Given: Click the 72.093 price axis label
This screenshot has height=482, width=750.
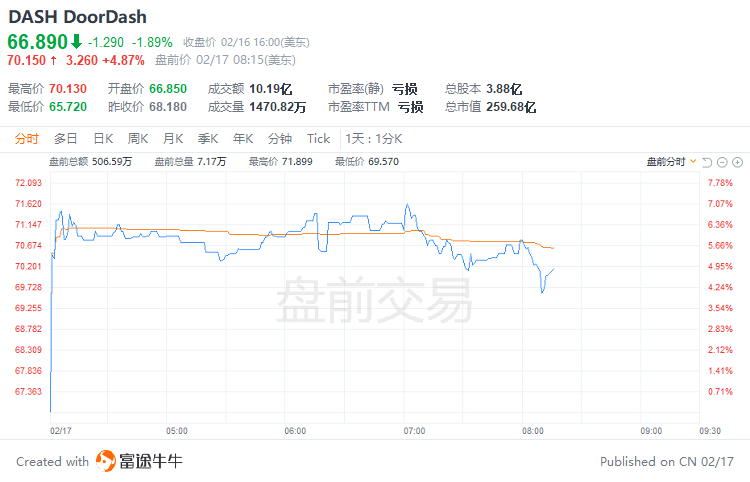Looking at the screenshot, I should [x=28, y=183].
